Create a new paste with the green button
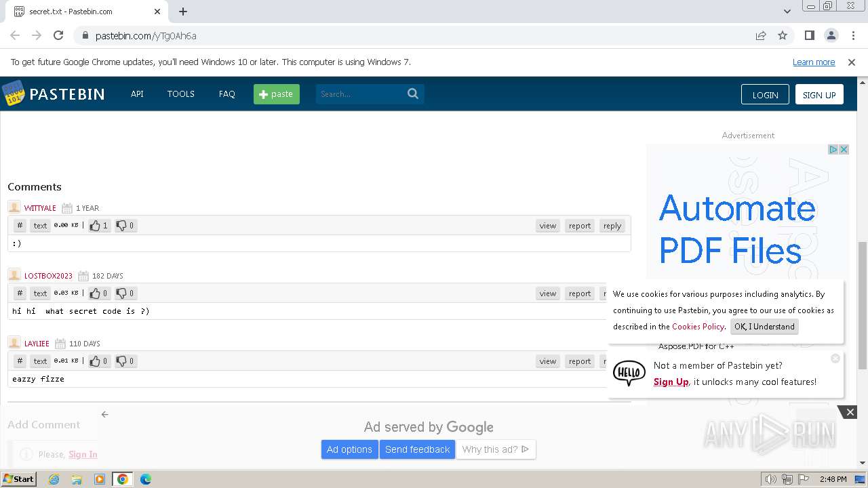This screenshot has width=868, height=488. (277, 94)
